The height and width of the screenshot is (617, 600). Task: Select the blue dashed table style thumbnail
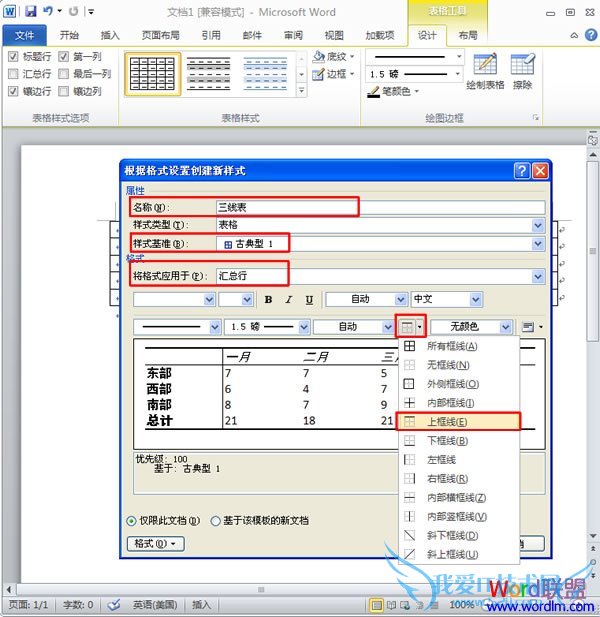coord(265,74)
